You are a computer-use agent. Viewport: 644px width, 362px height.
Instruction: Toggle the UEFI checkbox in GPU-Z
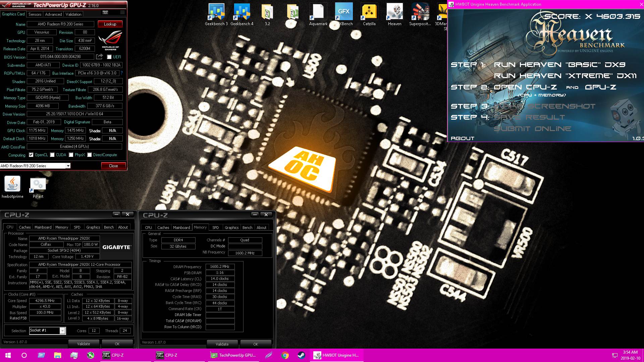coord(109,57)
